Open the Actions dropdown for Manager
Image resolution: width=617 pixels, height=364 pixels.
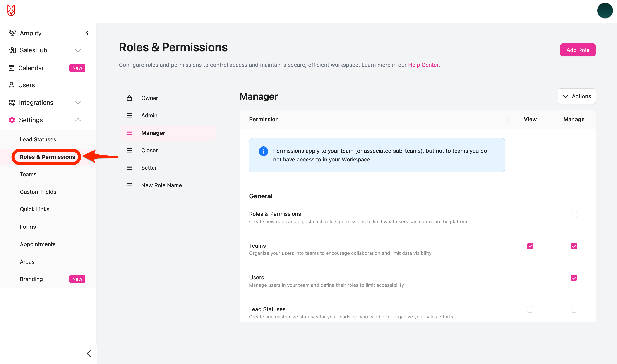coord(576,96)
